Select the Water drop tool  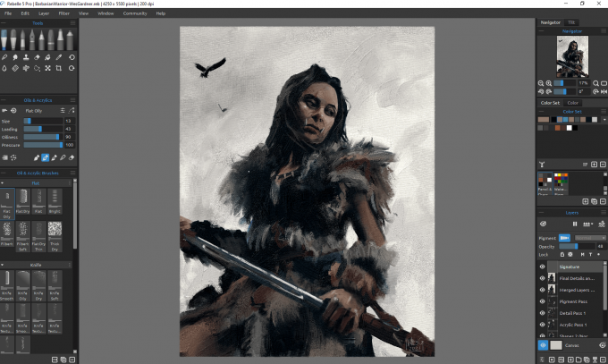tap(4, 68)
